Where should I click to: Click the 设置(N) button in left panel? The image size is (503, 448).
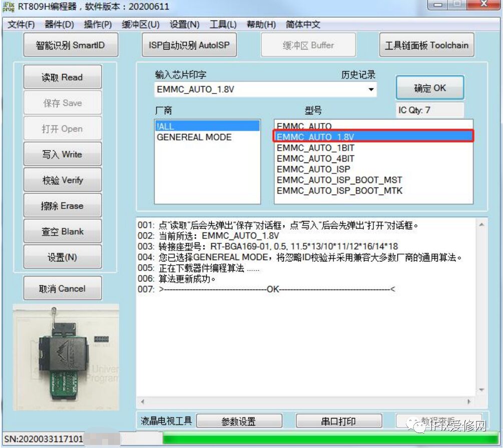(x=63, y=257)
